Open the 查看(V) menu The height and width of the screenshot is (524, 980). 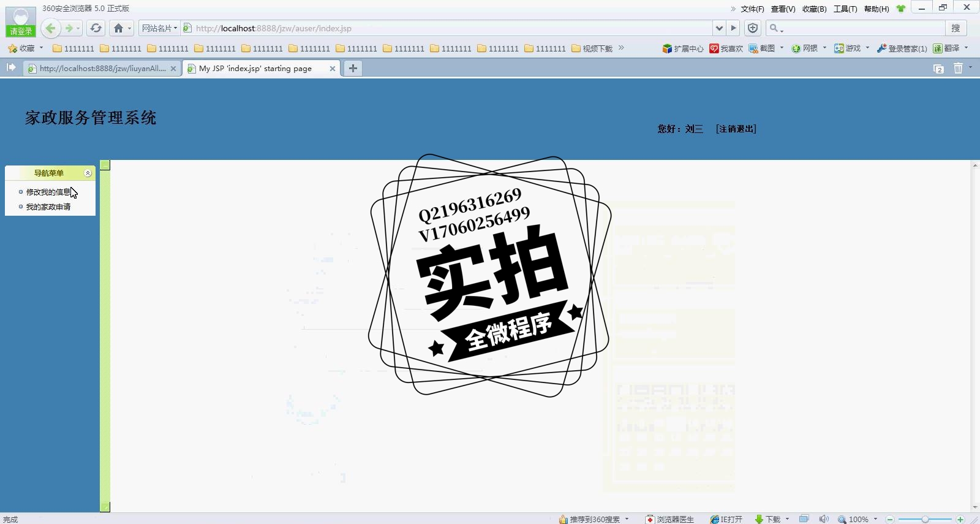click(x=783, y=9)
